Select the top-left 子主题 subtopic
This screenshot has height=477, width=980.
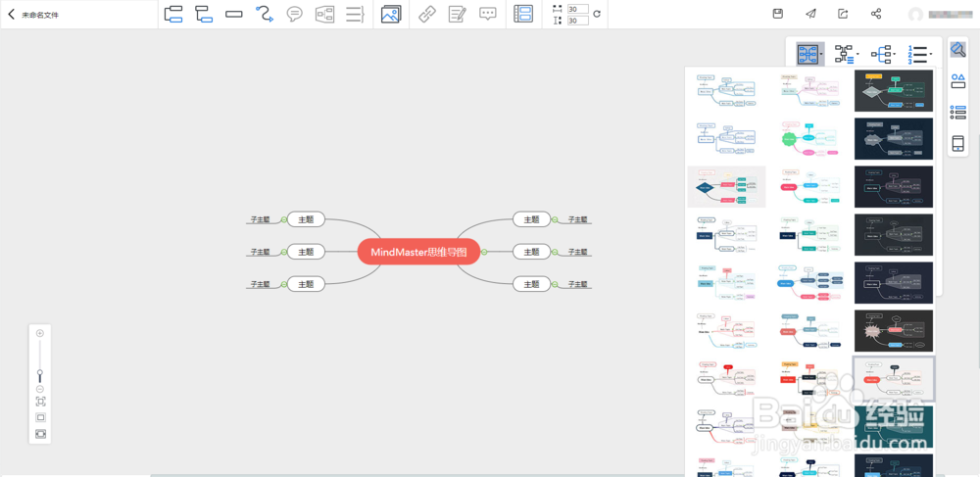click(260, 219)
